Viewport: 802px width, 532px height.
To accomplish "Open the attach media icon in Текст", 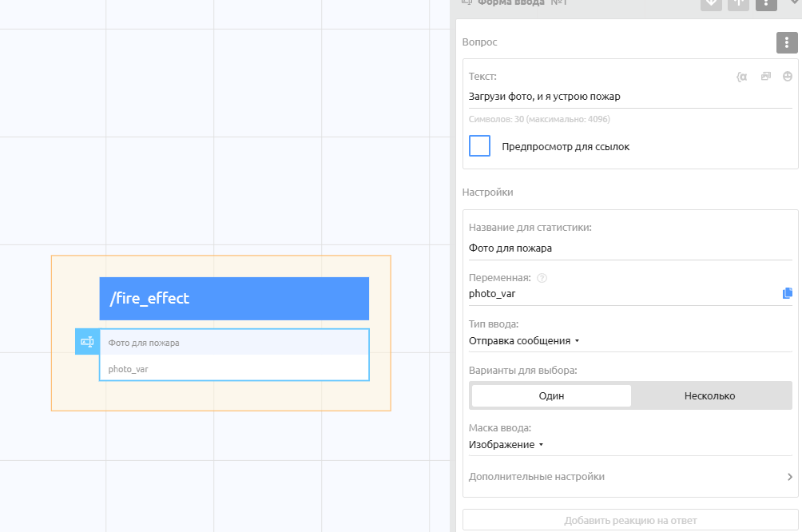I will tap(765, 77).
